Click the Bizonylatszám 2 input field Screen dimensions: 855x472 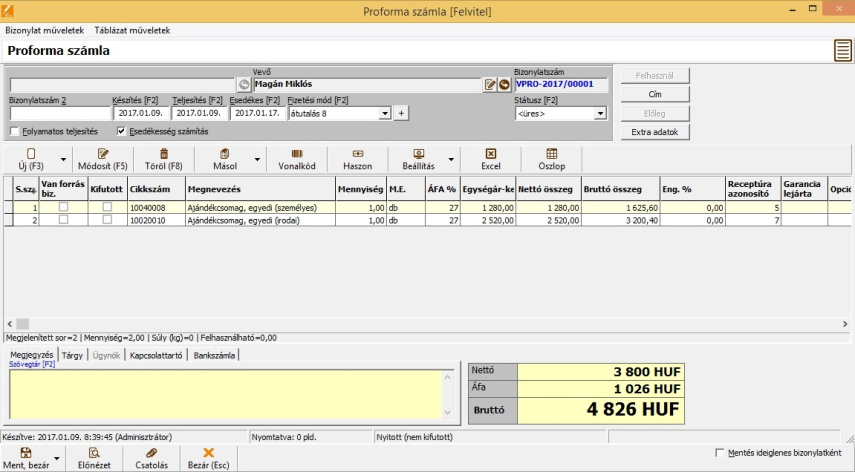[x=58, y=114]
